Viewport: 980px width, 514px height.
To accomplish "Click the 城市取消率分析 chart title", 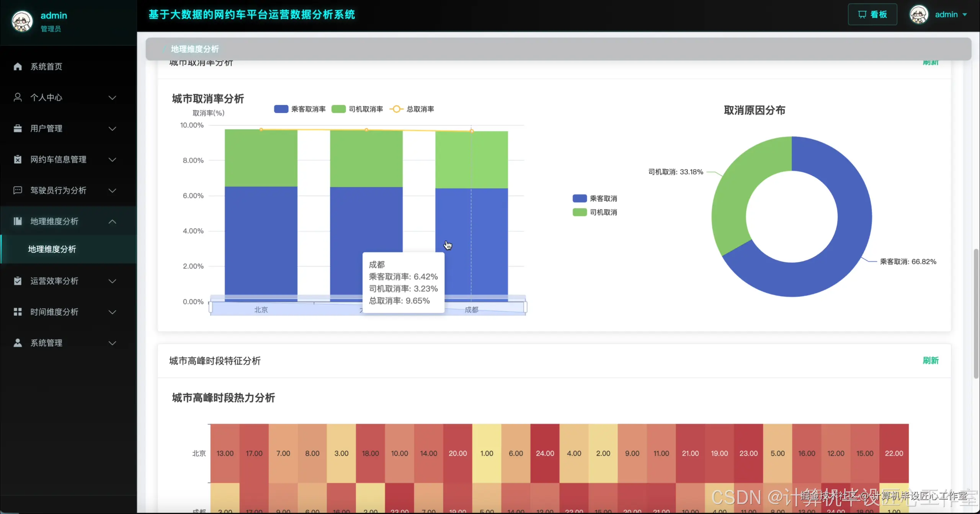I will pyautogui.click(x=208, y=99).
